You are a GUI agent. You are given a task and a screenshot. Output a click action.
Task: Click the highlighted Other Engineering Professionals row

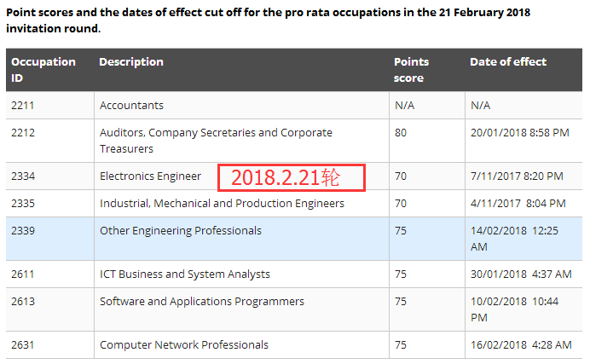click(181, 231)
